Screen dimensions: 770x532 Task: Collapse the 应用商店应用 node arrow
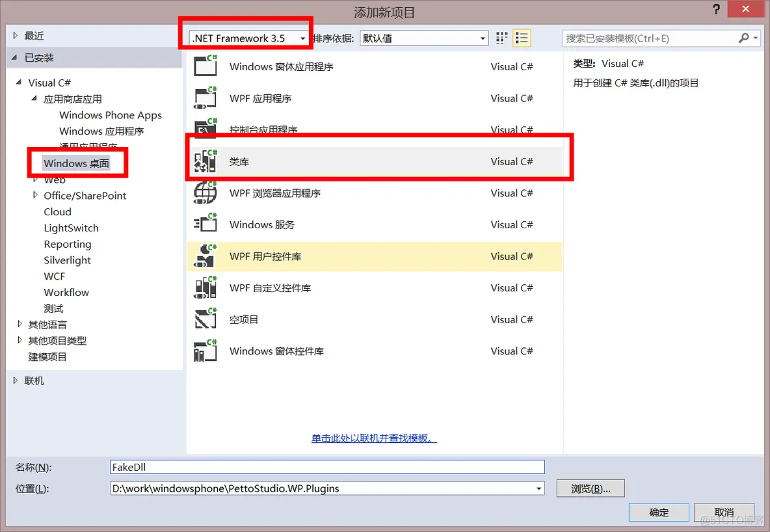[34, 98]
